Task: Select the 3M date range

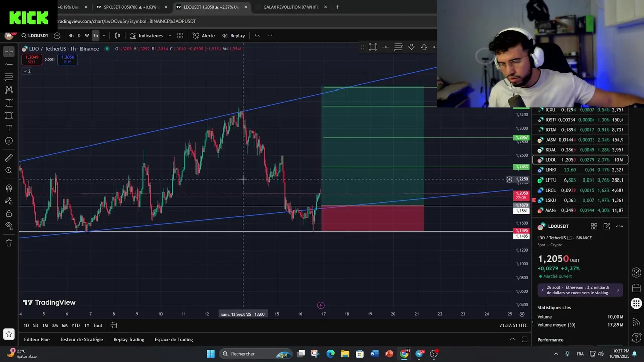Action: pos(55,326)
